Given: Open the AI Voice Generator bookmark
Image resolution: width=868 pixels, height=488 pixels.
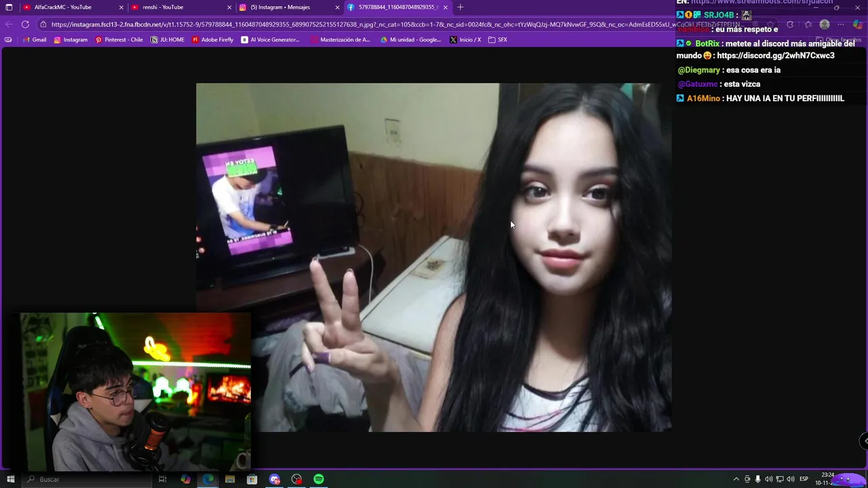Looking at the screenshot, I should [271, 40].
